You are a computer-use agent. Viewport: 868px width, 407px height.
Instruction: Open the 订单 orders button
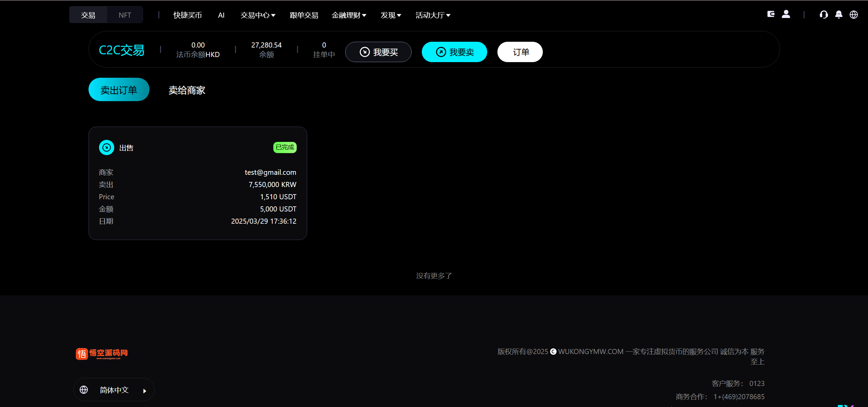520,52
